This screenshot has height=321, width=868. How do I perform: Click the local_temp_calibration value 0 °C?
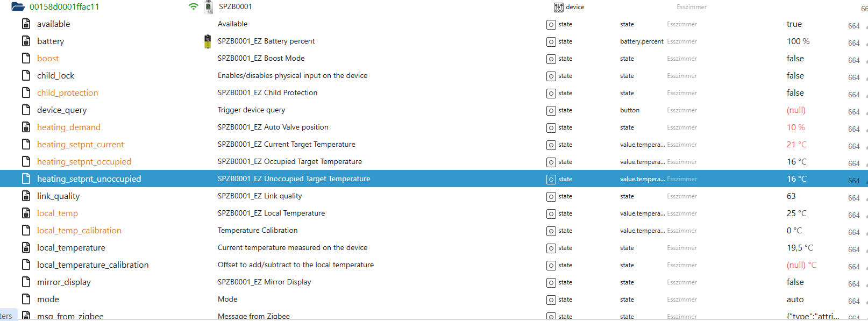point(794,231)
